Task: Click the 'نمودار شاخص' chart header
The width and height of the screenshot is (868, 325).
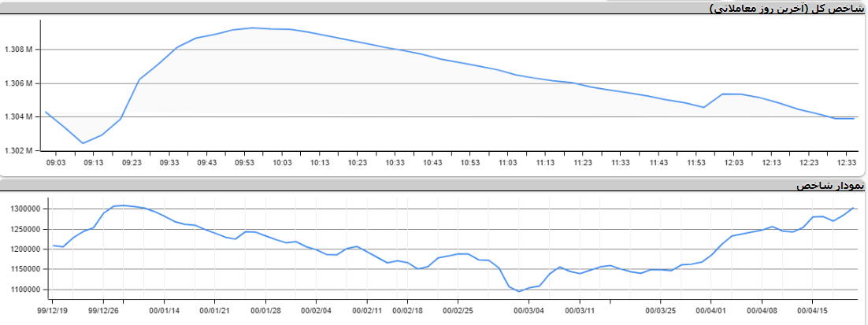Action: click(830, 186)
